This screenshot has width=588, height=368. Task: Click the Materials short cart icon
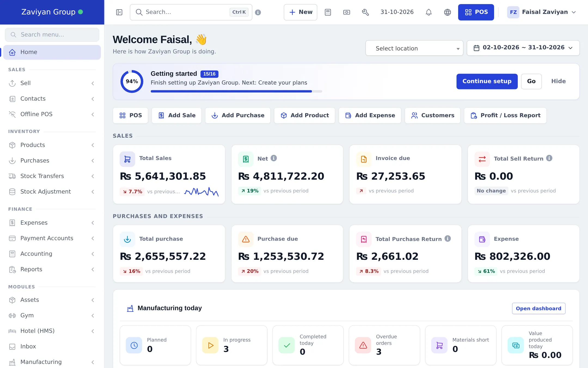[439, 345]
